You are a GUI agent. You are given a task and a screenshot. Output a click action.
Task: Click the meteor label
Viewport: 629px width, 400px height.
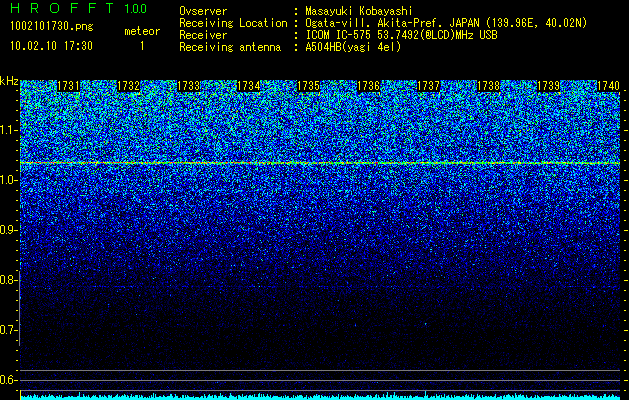[x=142, y=31]
